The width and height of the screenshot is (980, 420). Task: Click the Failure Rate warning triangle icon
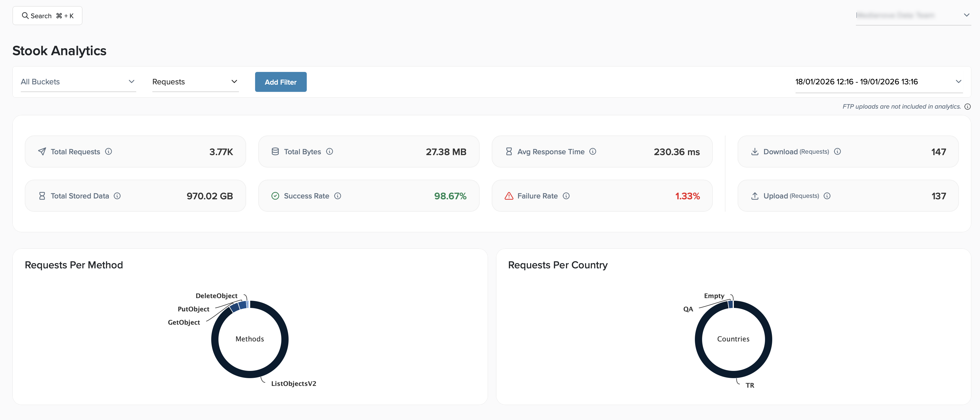pos(509,196)
